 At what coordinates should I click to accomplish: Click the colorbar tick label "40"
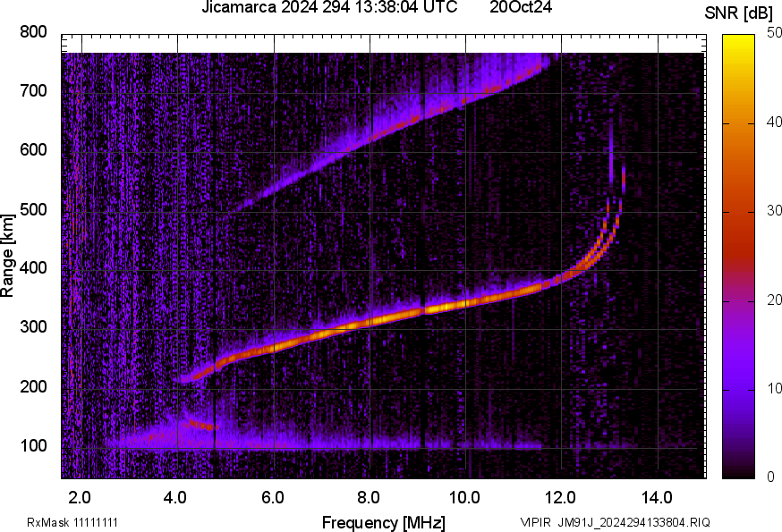774,122
